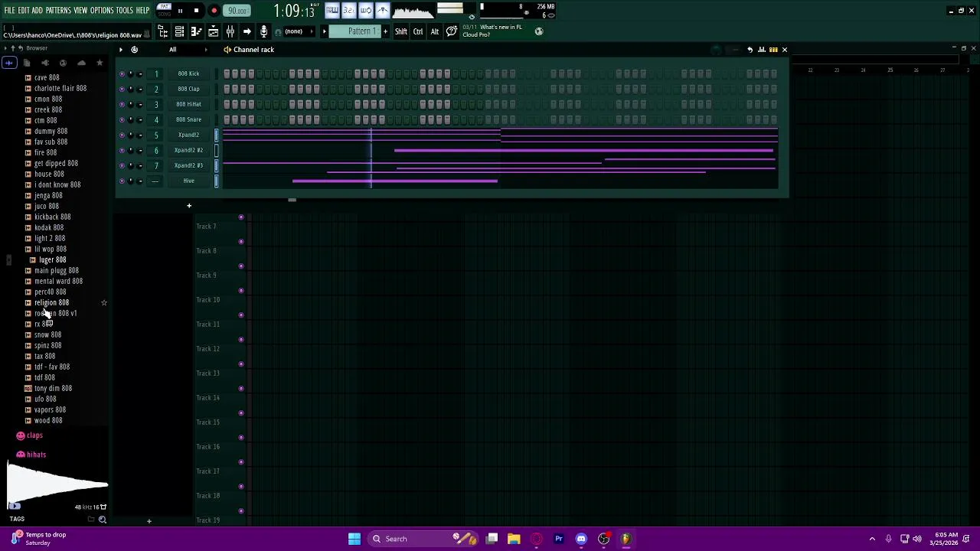This screenshot has height=551, width=980.
Task: Click the Xpand!2 #3 channel button
Action: 188,165
